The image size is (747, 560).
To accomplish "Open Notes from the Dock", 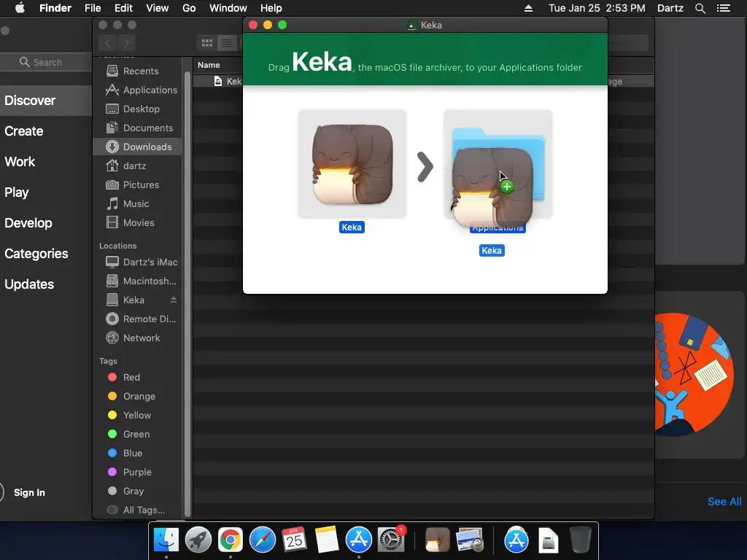I will pos(326,540).
